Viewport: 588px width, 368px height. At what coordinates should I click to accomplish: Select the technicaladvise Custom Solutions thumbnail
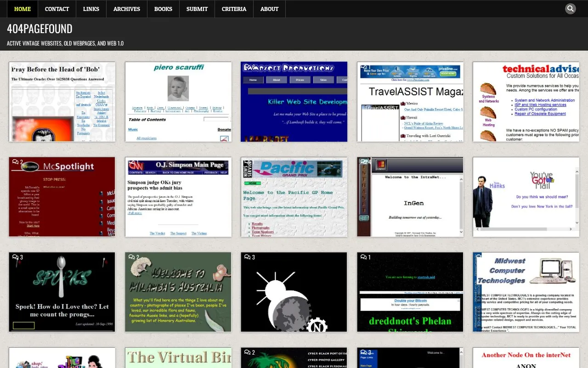click(526, 102)
